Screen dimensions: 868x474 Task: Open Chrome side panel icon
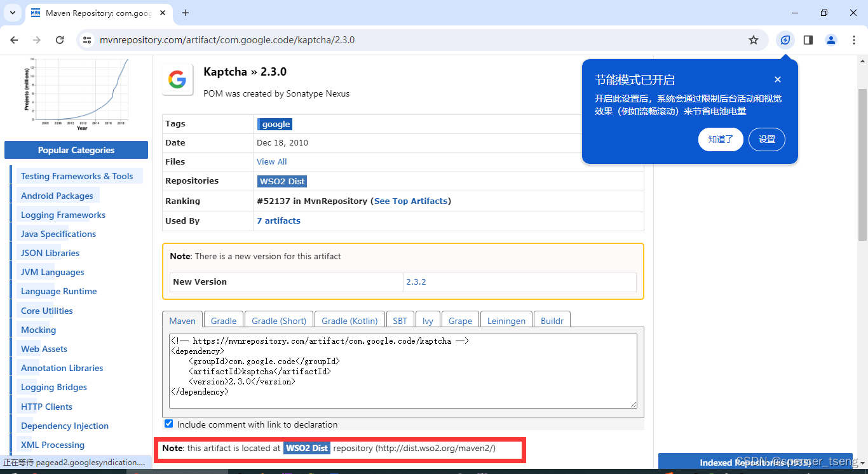[808, 39]
